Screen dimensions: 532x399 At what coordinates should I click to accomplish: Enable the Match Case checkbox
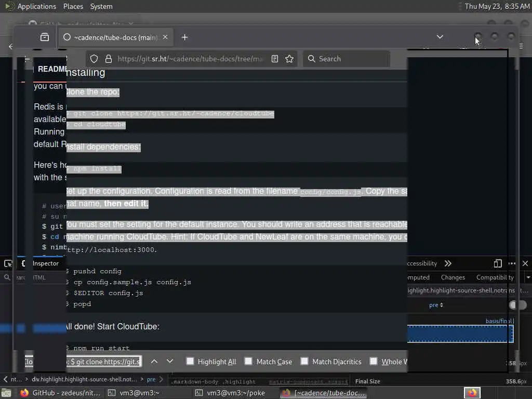(248, 362)
